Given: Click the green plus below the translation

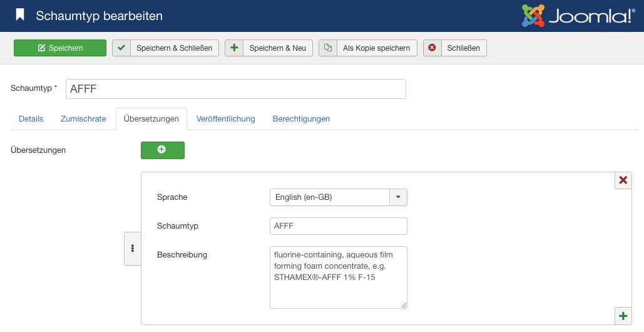Looking at the screenshot, I should 623,316.
